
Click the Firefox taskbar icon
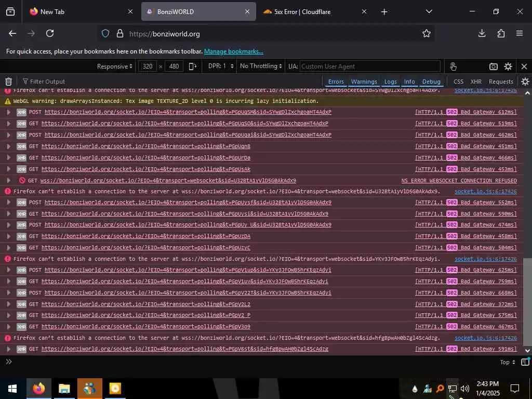(38, 389)
